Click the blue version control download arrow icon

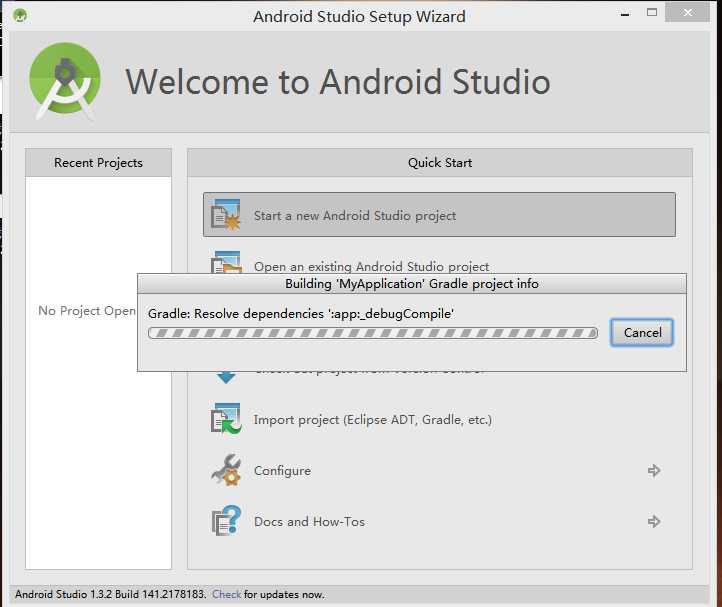click(x=226, y=377)
